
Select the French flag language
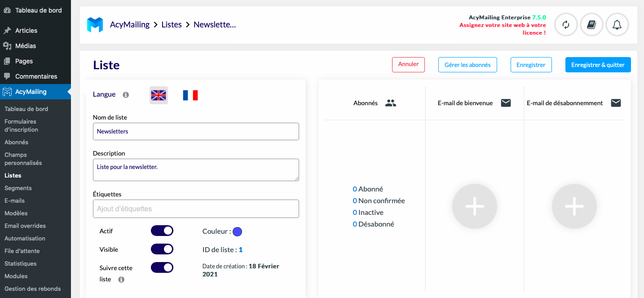tap(190, 95)
